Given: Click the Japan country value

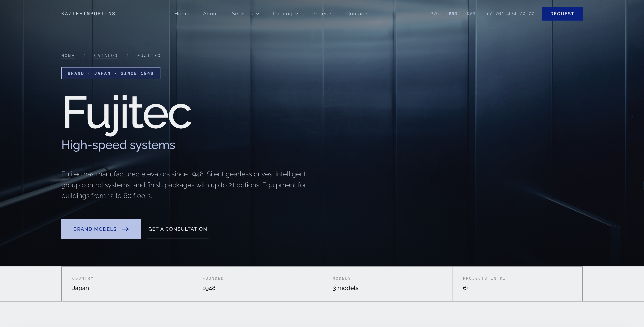Looking at the screenshot, I should click(81, 288).
